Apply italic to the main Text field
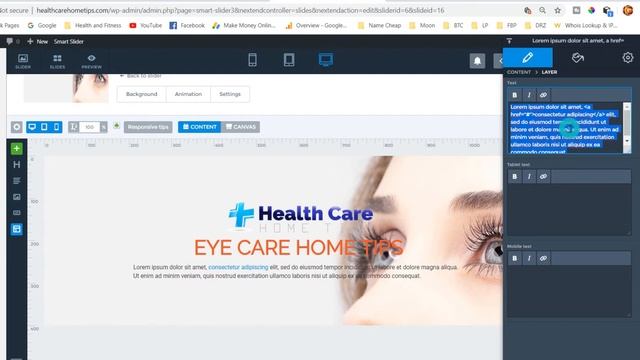 (529, 95)
